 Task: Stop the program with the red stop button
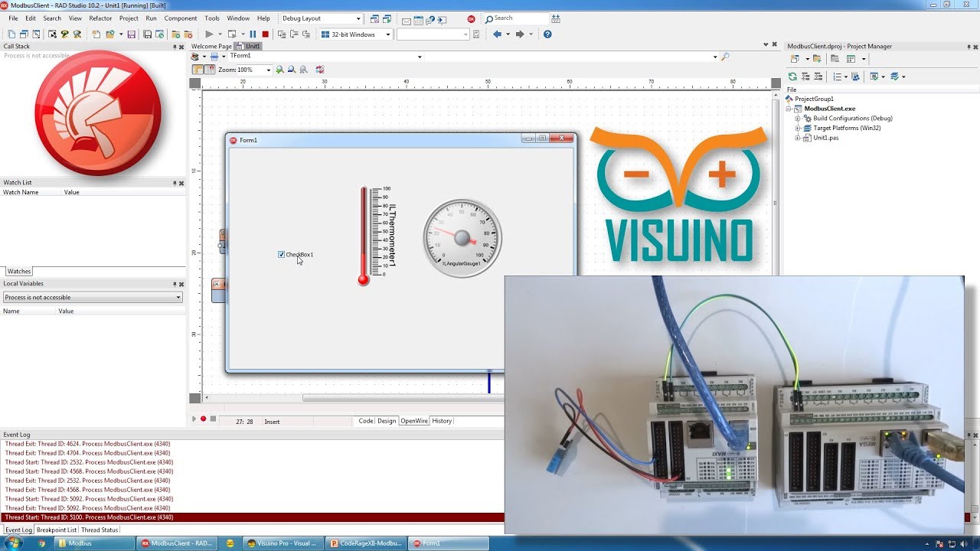click(266, 34)
